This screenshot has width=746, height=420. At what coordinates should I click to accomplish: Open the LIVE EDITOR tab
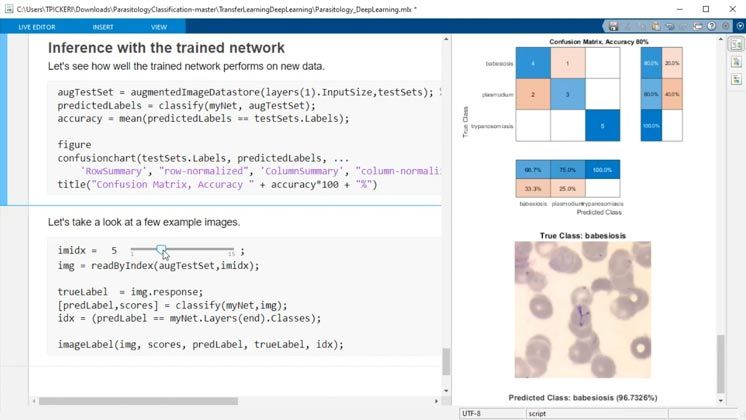(37, 27)
